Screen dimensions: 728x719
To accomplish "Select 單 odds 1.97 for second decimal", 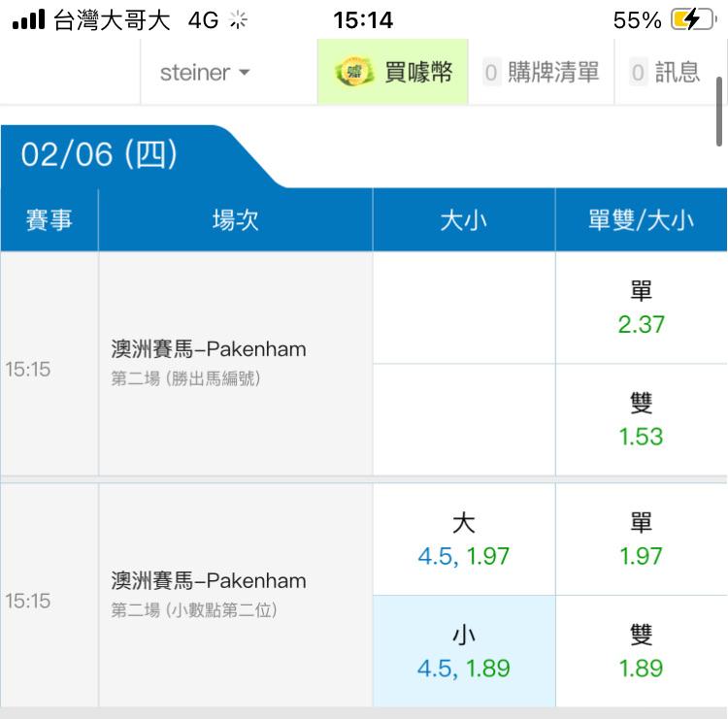I will tap(642, 539).
